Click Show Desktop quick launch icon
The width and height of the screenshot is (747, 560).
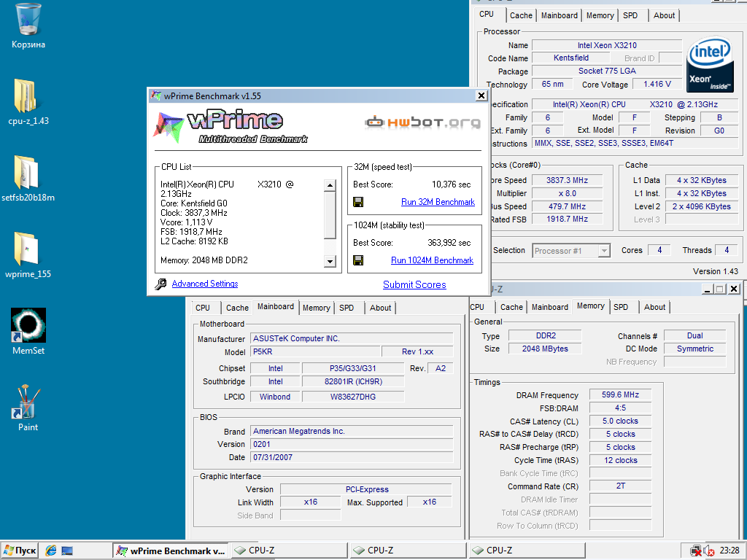click(67, 551)
